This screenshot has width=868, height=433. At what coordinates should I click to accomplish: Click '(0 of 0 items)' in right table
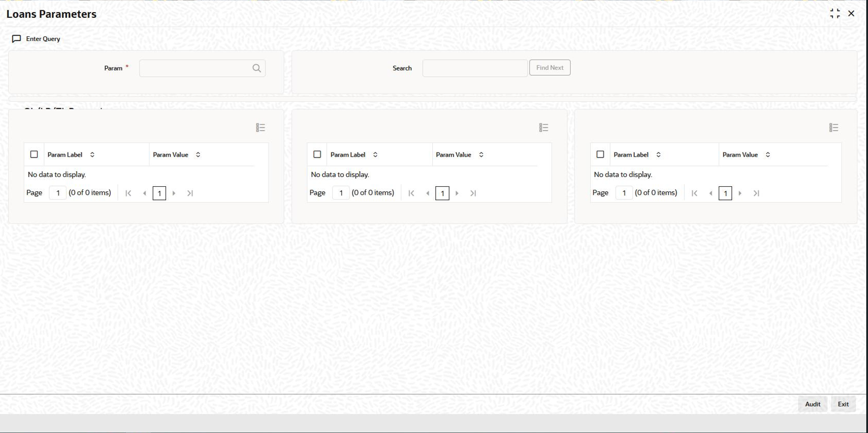[656, 193]
